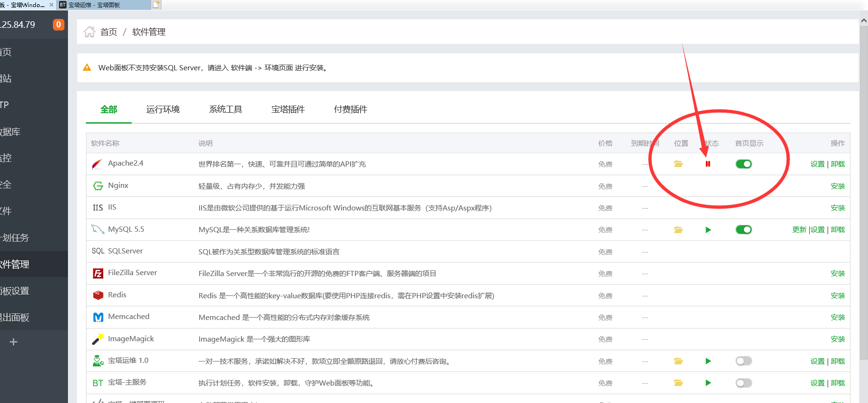The width and height of the screenshot is (868, 403).
Task: Open MySQL 5.5 folder location icon
Action: tap(678, 230)
